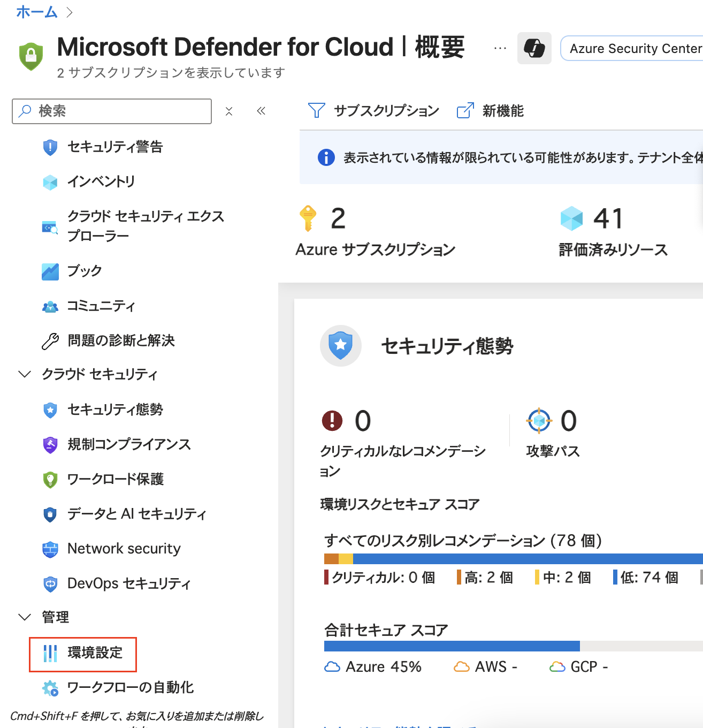Click the DevOps セキュリティ icon
Image resolution: width=703 pixels, height=728 pixels.
click(50, 584)
